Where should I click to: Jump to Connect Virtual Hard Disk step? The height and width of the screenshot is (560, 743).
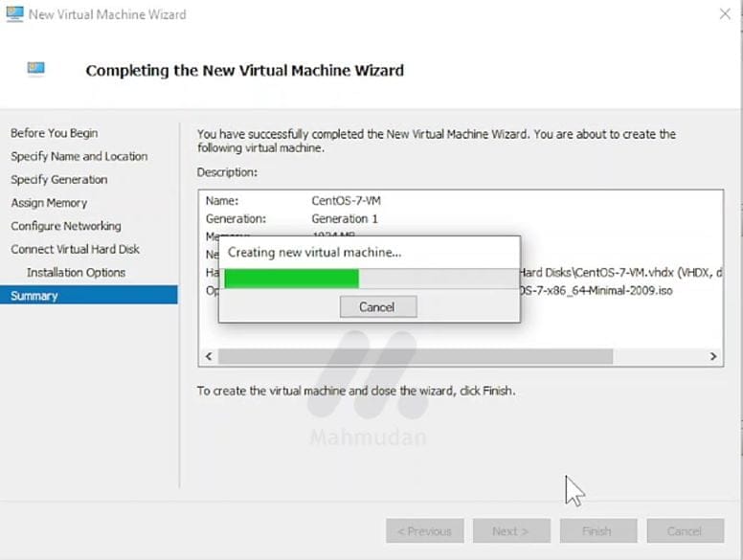75,249
